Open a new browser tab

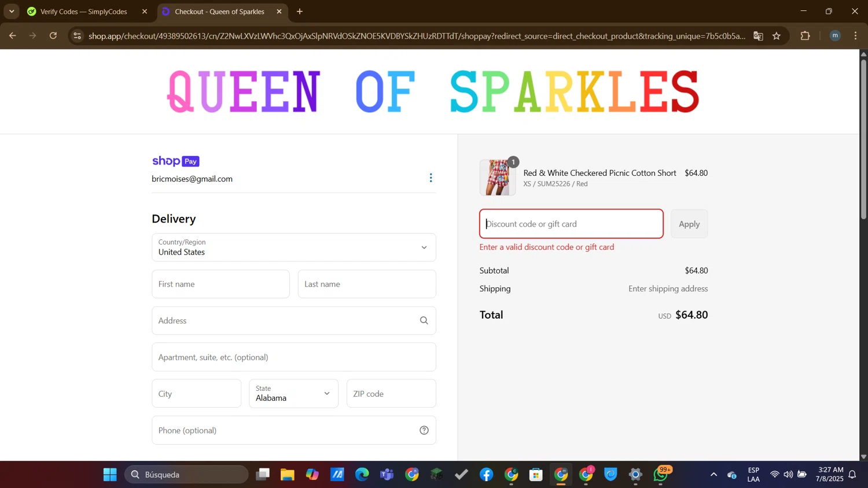(x=300, y=12)
